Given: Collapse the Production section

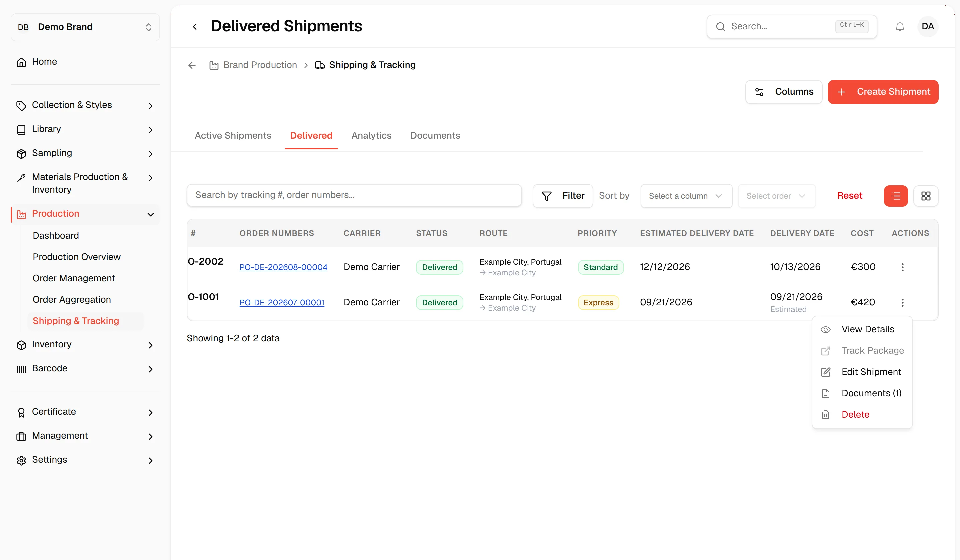Looking at the screenshot, I should tap(150, 214).
